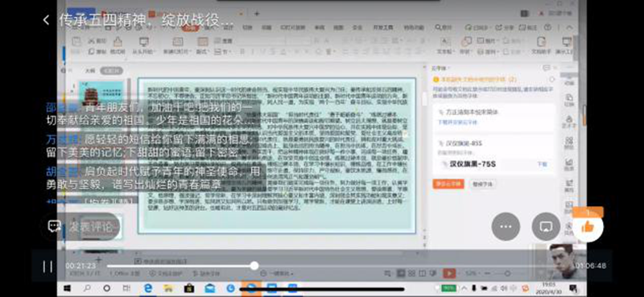Click the red slideshow play icon
644x297 pixels.
point(449,273)
